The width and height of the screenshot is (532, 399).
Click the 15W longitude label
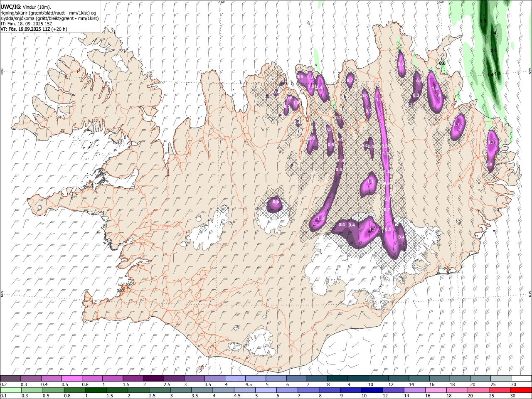click(x=441, y=2)
